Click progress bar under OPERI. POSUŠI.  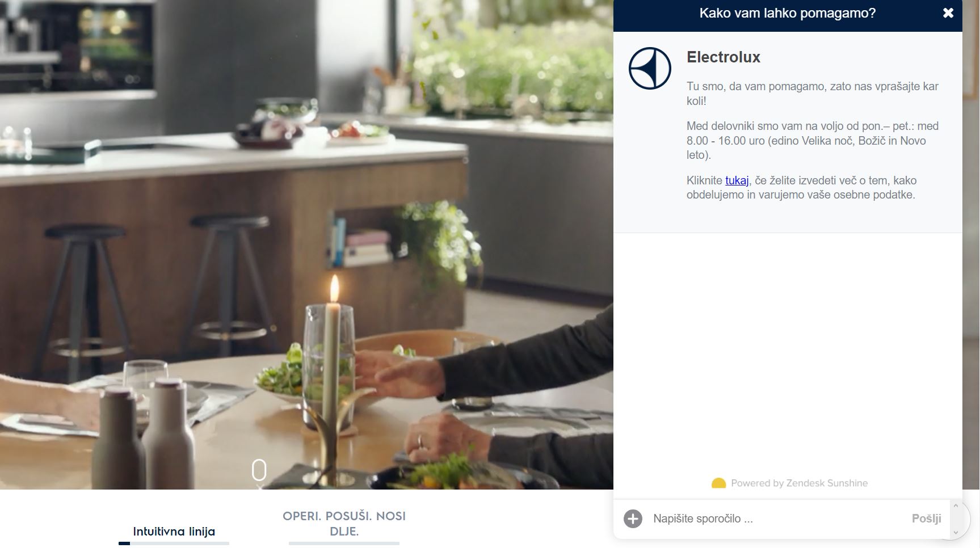[x=344, y=543]
